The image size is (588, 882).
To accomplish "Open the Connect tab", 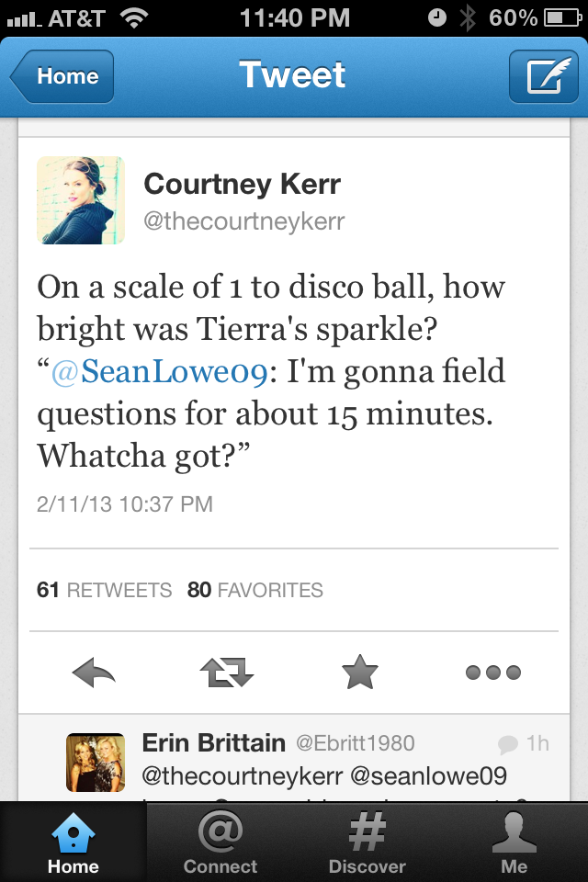I will (220, 842).
